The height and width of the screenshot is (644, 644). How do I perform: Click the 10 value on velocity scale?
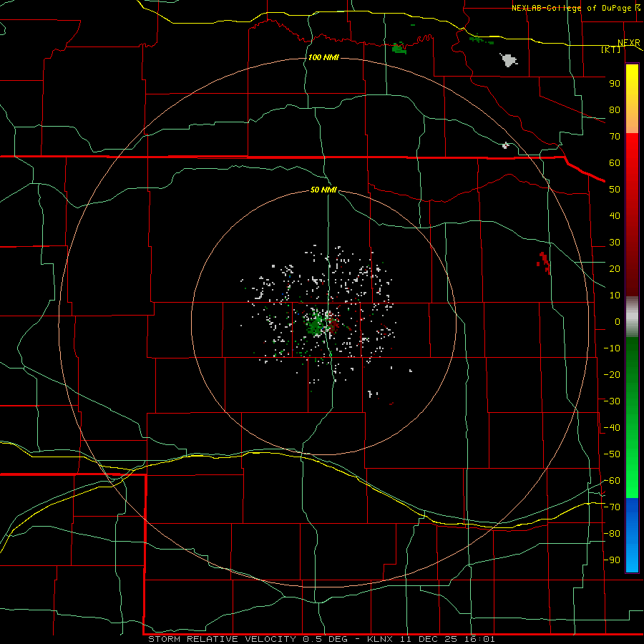(615, 296)
